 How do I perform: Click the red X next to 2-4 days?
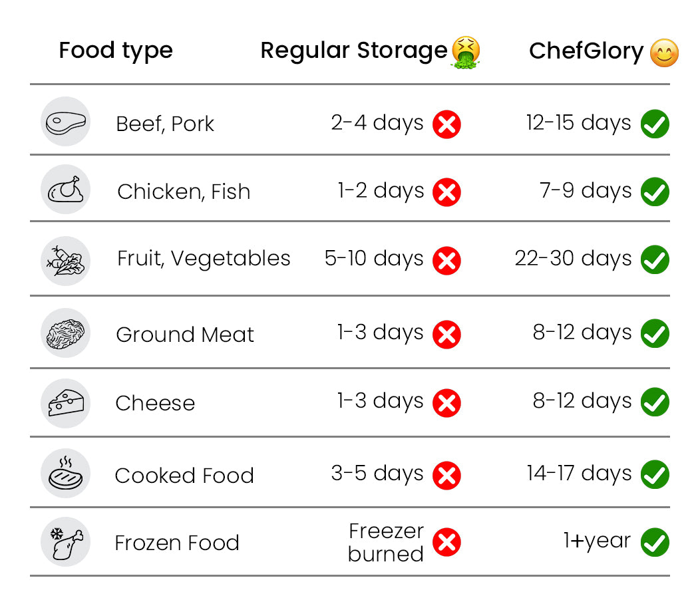[x=446, y=124]
